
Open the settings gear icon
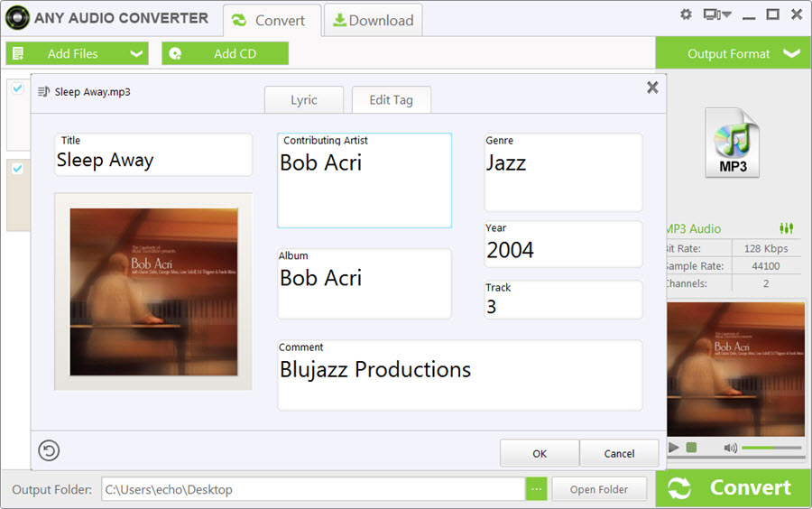686,14
